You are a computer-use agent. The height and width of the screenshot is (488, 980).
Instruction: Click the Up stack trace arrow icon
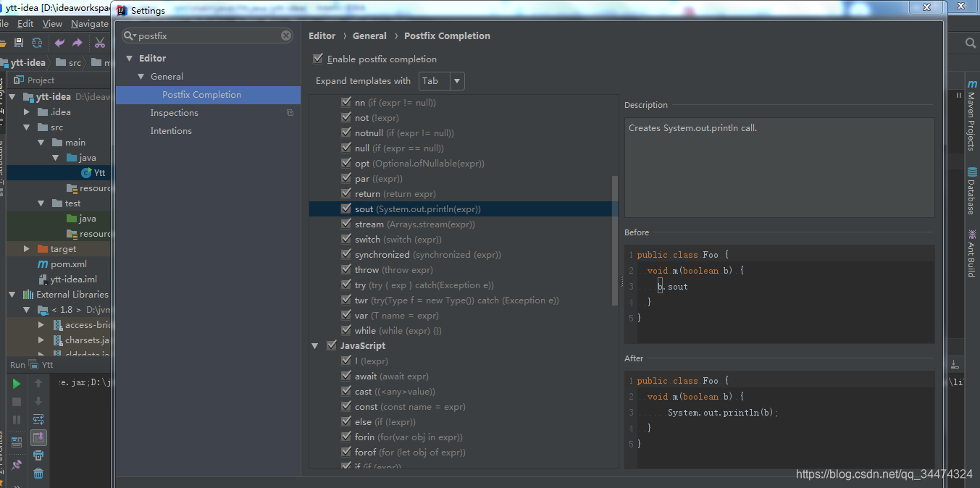38,384
